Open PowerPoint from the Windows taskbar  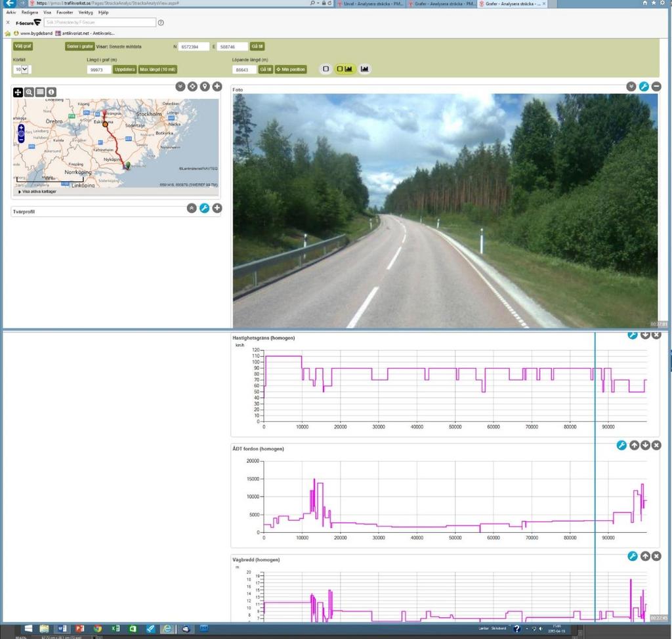point(79,629)
